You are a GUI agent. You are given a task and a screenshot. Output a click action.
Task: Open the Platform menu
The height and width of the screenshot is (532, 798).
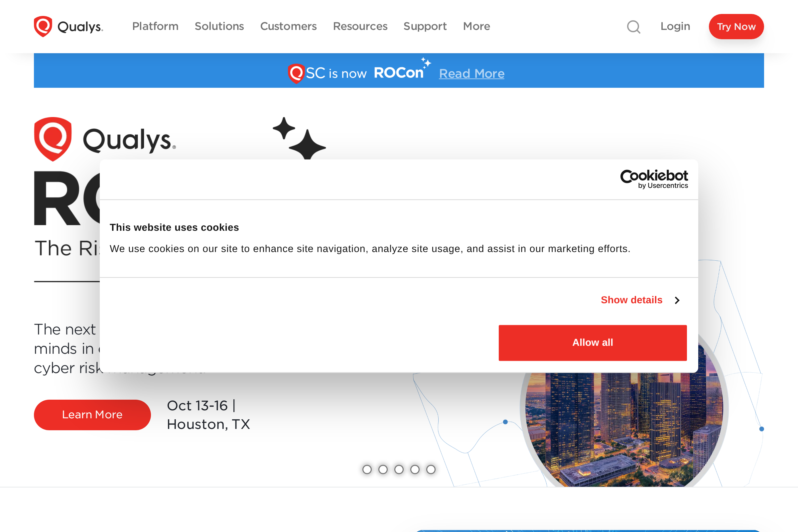[x=155, y=27]
